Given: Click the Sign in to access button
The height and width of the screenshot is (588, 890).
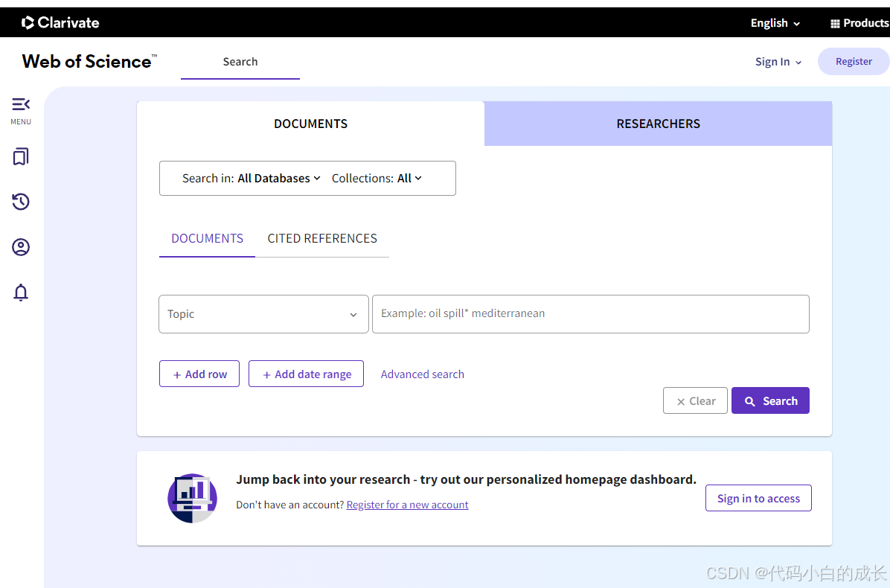Looking at the screenshot, I should [758, 499].
